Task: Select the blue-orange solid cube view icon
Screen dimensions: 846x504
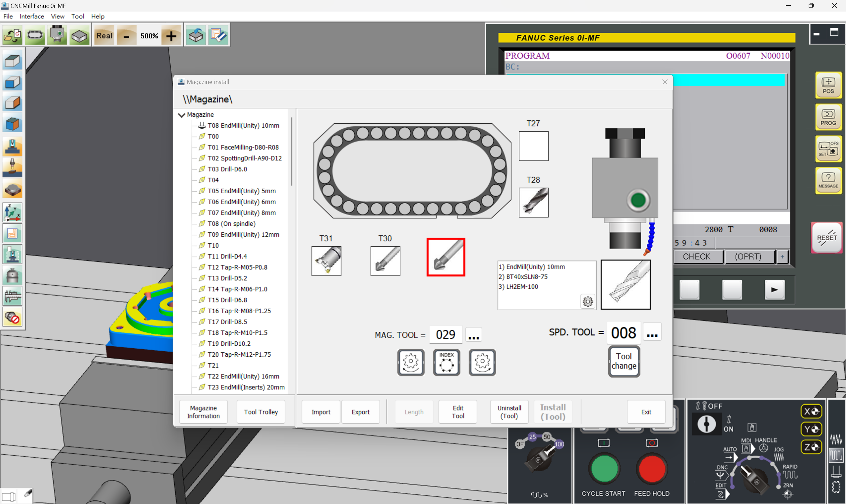Action: point(13,123)
